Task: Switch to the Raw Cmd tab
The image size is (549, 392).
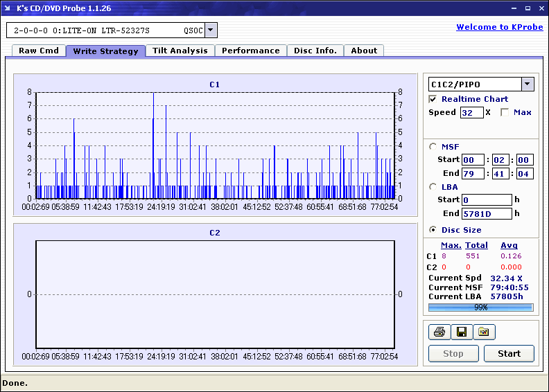Action: [39, 51]
